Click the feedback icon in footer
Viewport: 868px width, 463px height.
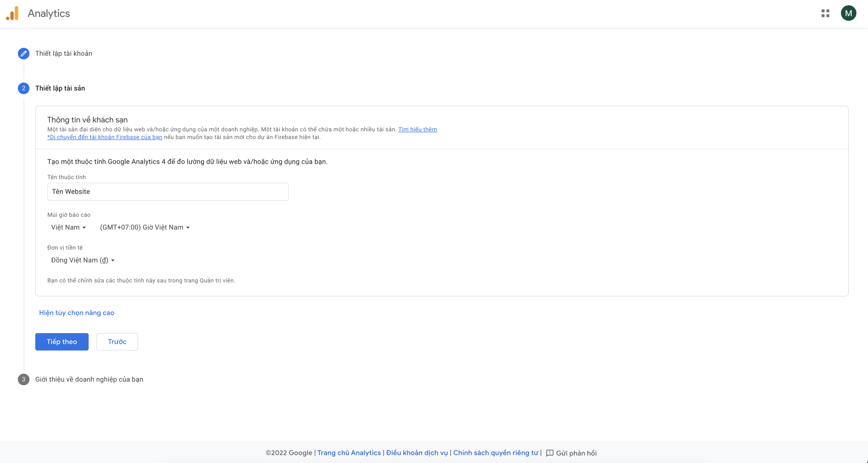(550, 453)
